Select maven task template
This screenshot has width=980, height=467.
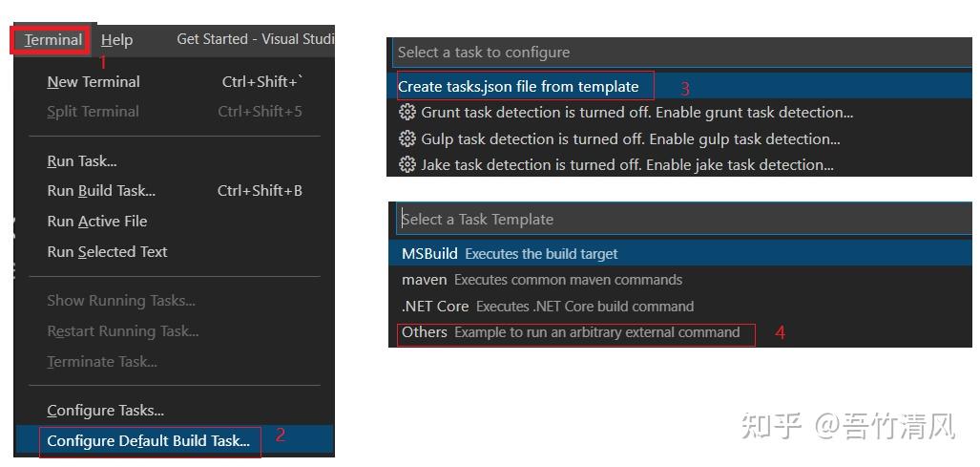click(x=680, y=280)
